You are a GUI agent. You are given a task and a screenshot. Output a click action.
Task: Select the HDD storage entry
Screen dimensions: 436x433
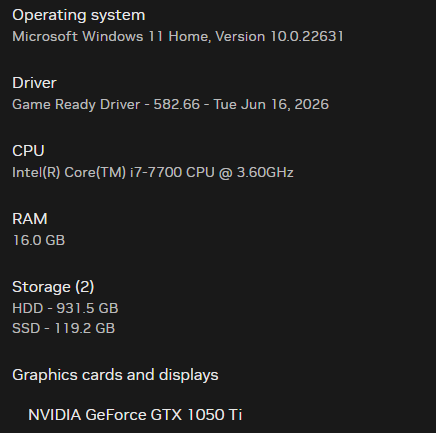[65, 308]
